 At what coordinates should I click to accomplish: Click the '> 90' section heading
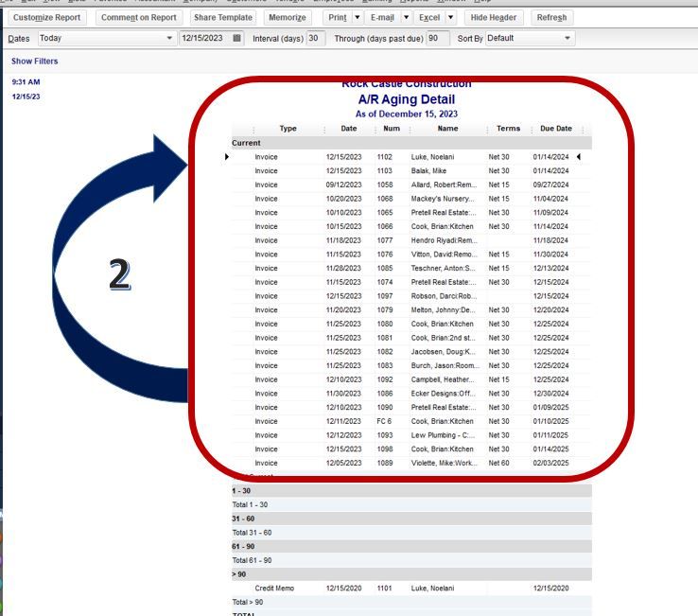[239, 574]
